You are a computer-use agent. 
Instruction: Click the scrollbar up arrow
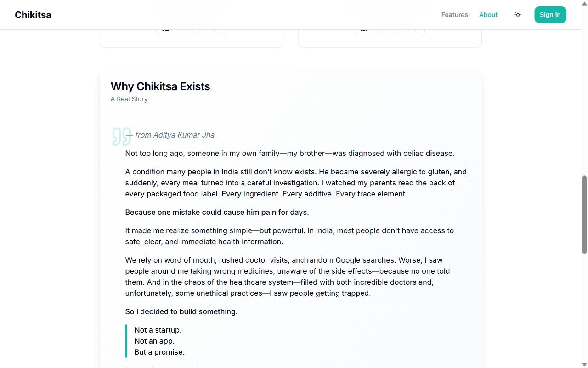click(x=584, y=3)
